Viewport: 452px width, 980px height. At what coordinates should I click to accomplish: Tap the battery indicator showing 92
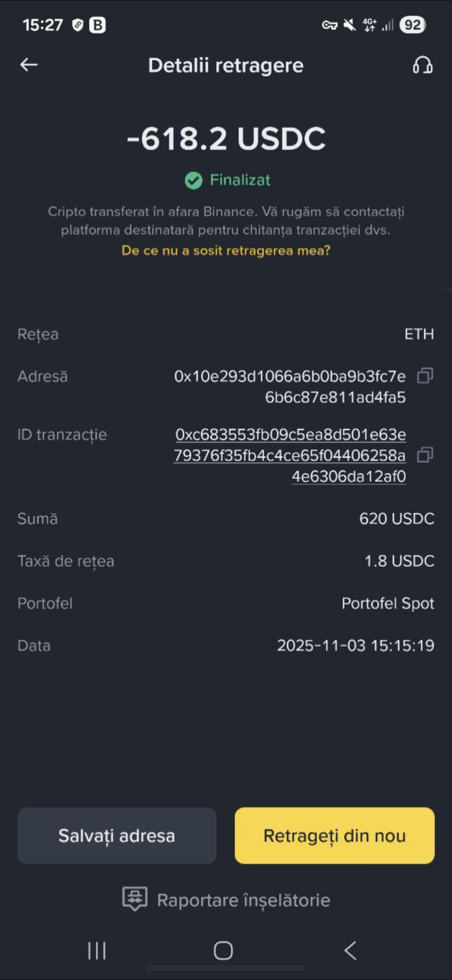[412, 25]
